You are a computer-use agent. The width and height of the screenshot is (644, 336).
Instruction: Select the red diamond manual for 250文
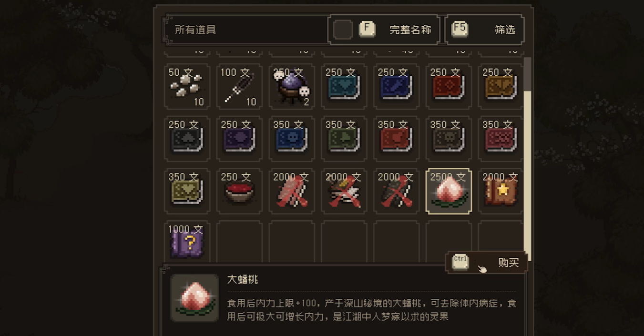(x=449, y=86)
